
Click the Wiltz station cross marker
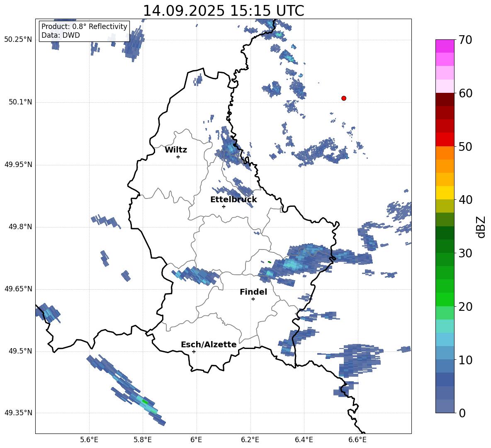tap(178, 157)
